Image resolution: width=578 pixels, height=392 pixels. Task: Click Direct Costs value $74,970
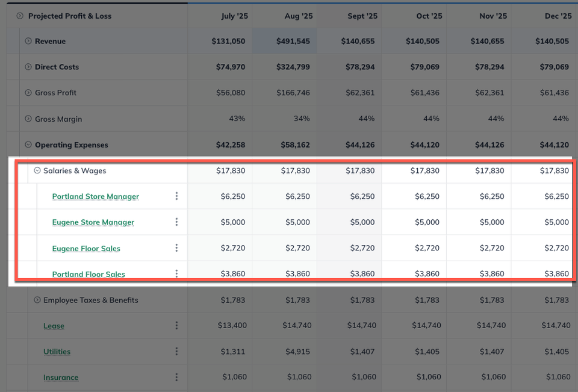click(231, 67)
